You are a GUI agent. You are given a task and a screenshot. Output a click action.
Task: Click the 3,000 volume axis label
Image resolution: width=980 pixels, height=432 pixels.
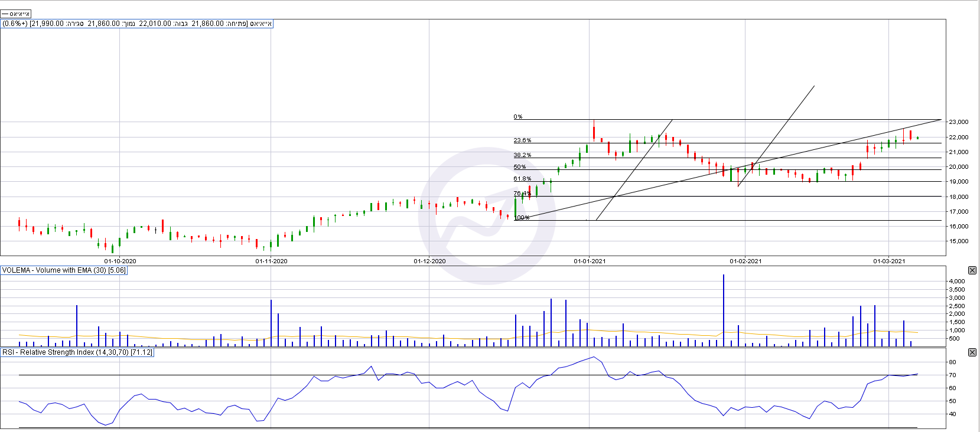[x=957, y=298]
